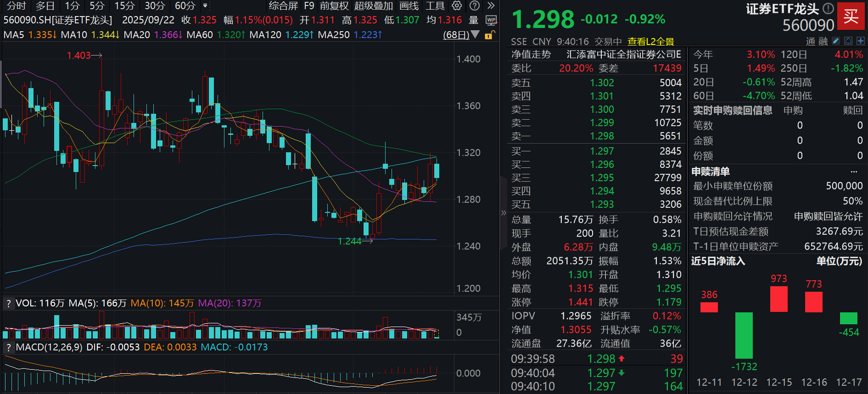Open the settings gear icon
The width and height of the screenshot is (868, 394).
pos(457,6)
